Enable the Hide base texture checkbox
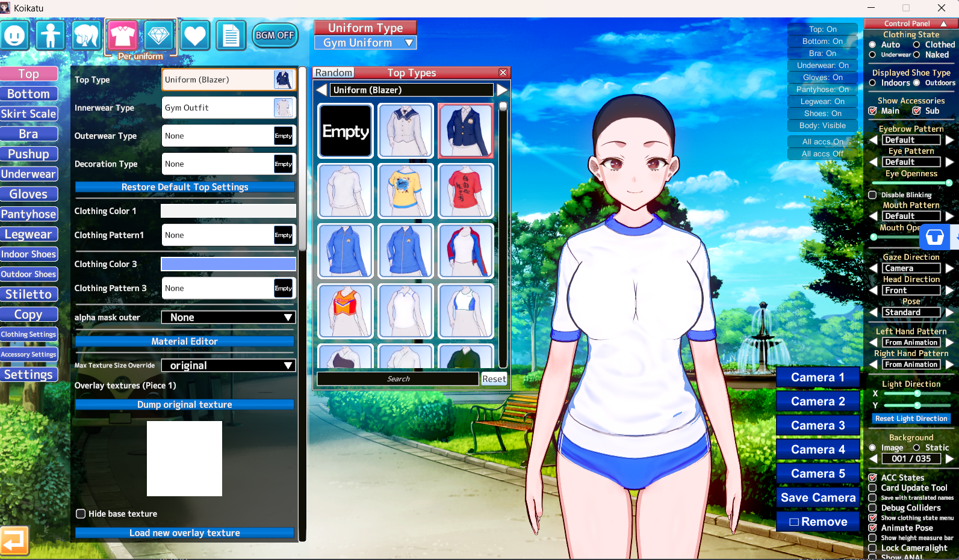959x560 pixels. pos(81,514)
